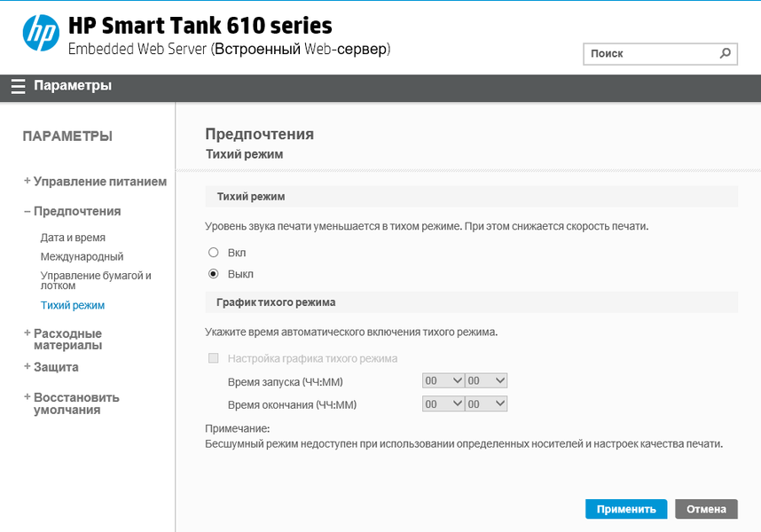Image resolution: width=761 pixels, height=532 pixels.
Task: Open the hamburger menu icon
Action: [18, 86]
